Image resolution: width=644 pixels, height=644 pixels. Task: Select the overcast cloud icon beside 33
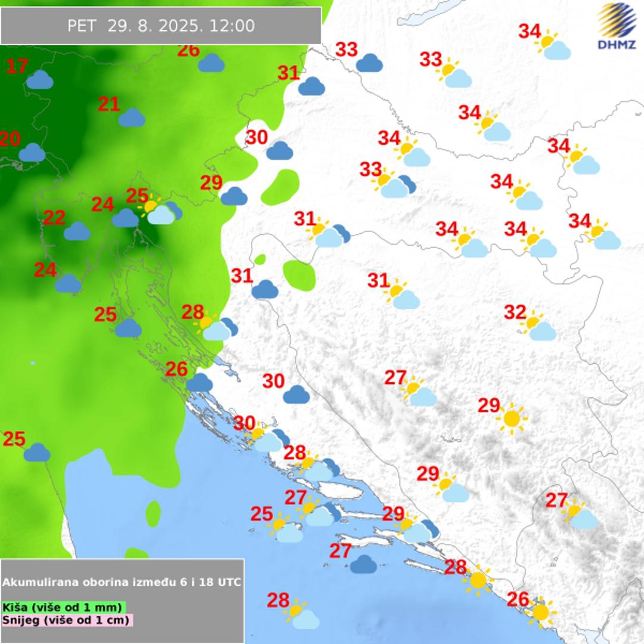(369, 63)
